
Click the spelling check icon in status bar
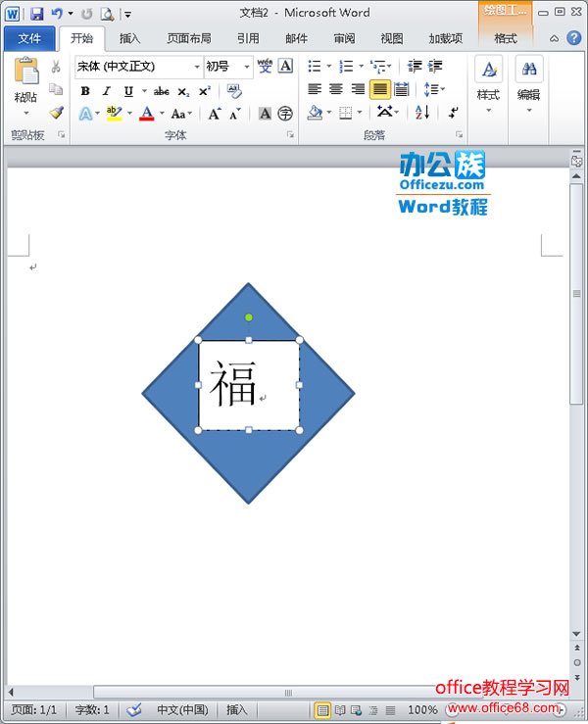tap(134, 709)
